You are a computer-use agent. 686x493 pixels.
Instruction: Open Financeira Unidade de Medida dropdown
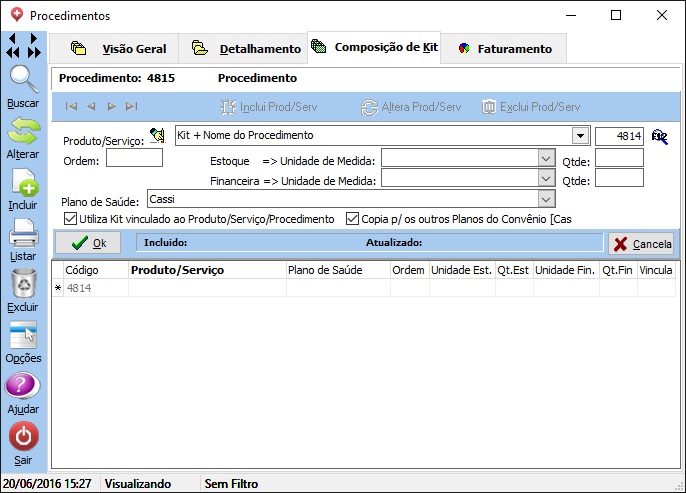(546, 179)
